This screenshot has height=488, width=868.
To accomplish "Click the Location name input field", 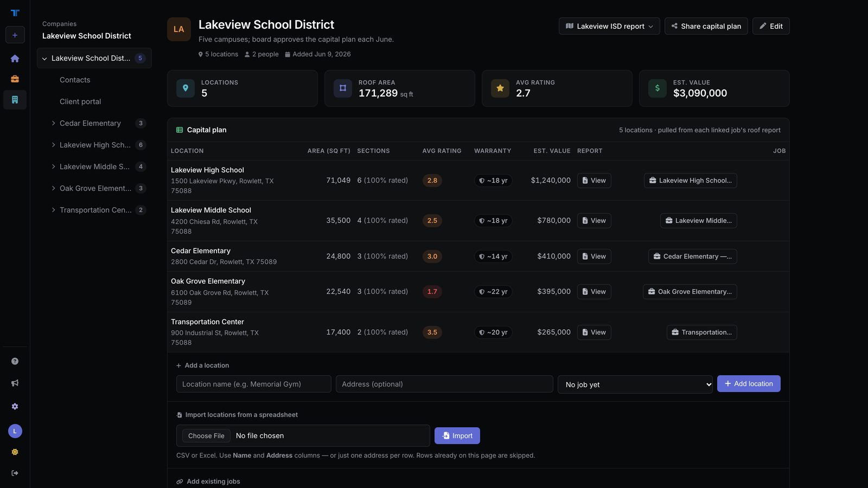I will point(254,384).
